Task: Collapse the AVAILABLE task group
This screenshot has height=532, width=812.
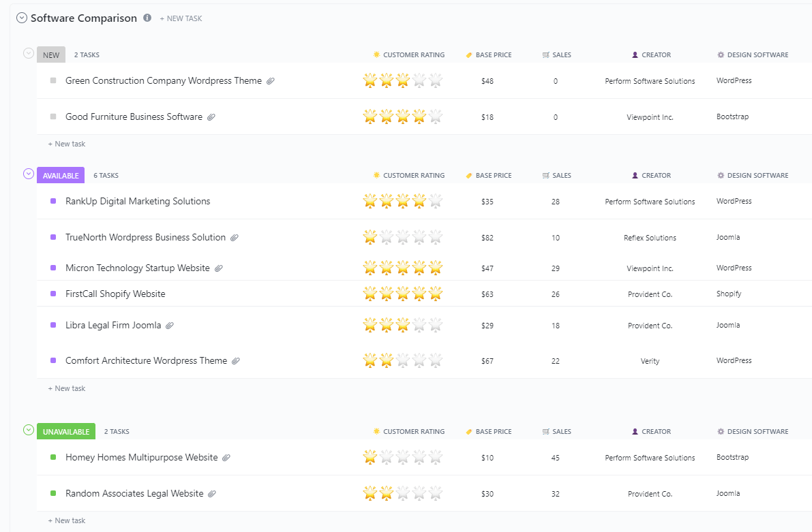Action: (29, 174)
